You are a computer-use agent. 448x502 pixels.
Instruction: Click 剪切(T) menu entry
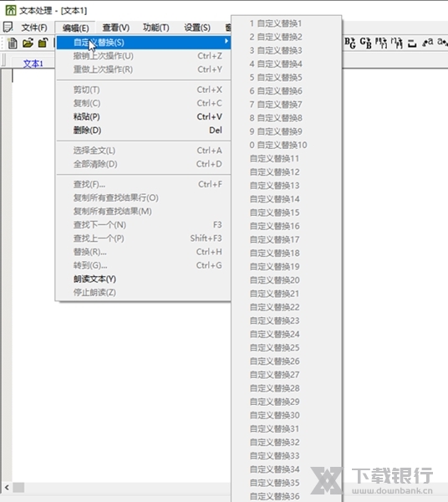(x=143, y=90)
